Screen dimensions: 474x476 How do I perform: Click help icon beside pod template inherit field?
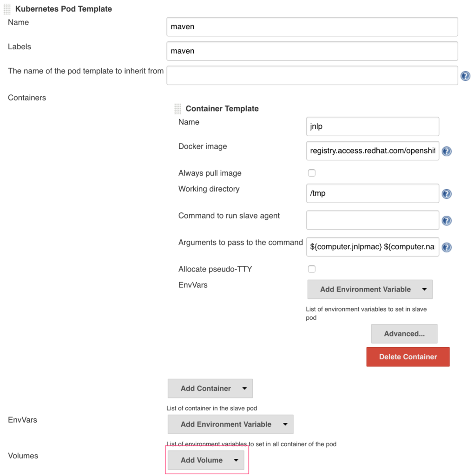(x=465, y=76)
